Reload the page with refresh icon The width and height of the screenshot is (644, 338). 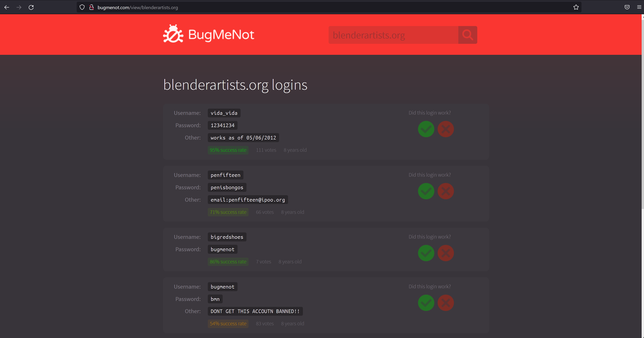point(31,7)
